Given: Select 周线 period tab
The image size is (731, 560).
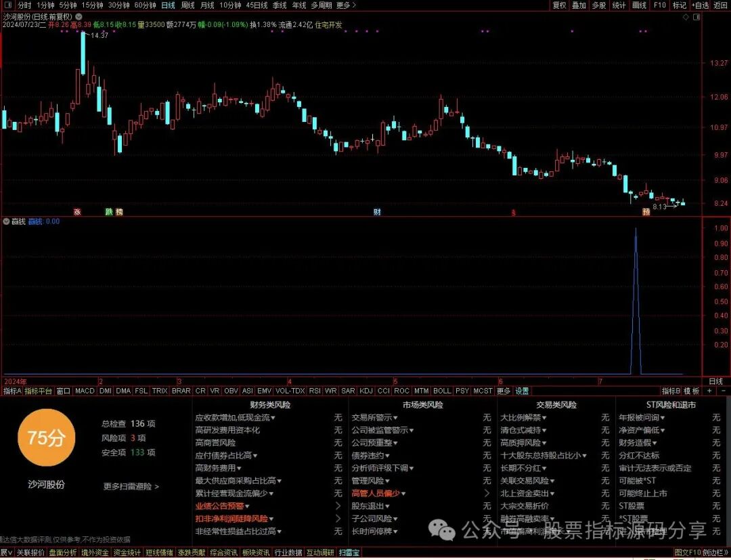Looking at the screenshot, I should pyautogui.click(x=187, y=5).
